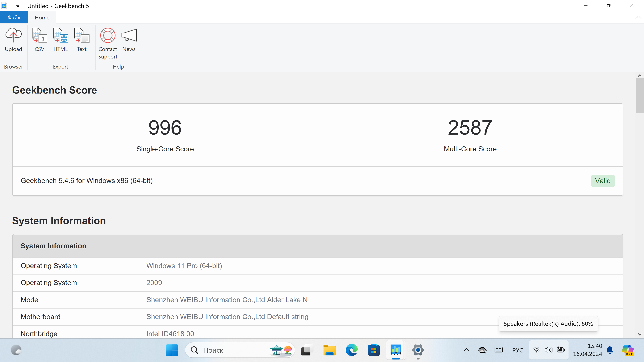Open the News megaphone icon

point(129,36)
